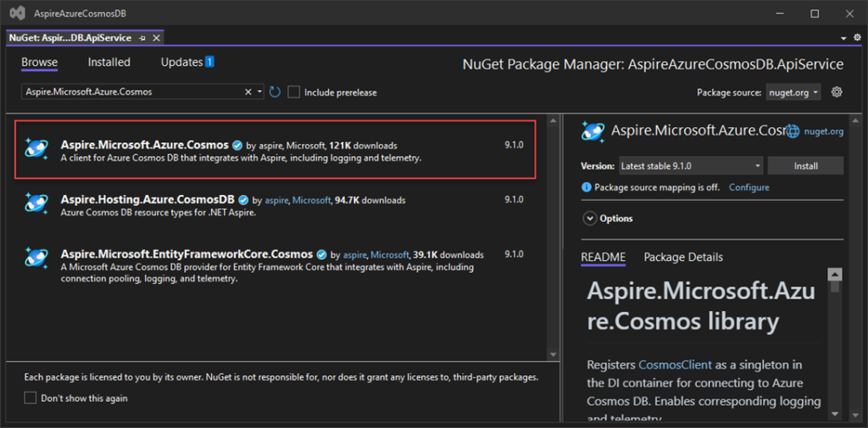Pin the NuGet document tab

[x=142, y=38]
